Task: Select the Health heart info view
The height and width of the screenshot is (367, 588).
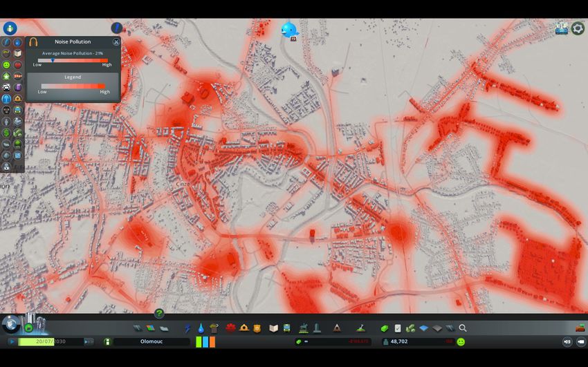Action: coord(17,65)
